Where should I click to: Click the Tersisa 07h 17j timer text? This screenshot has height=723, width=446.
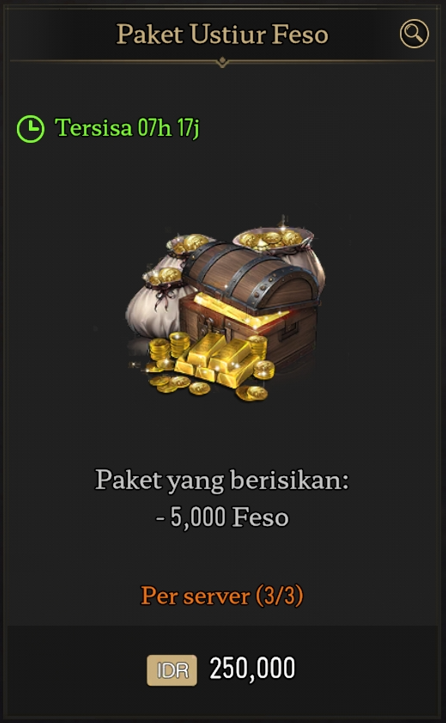127,128
